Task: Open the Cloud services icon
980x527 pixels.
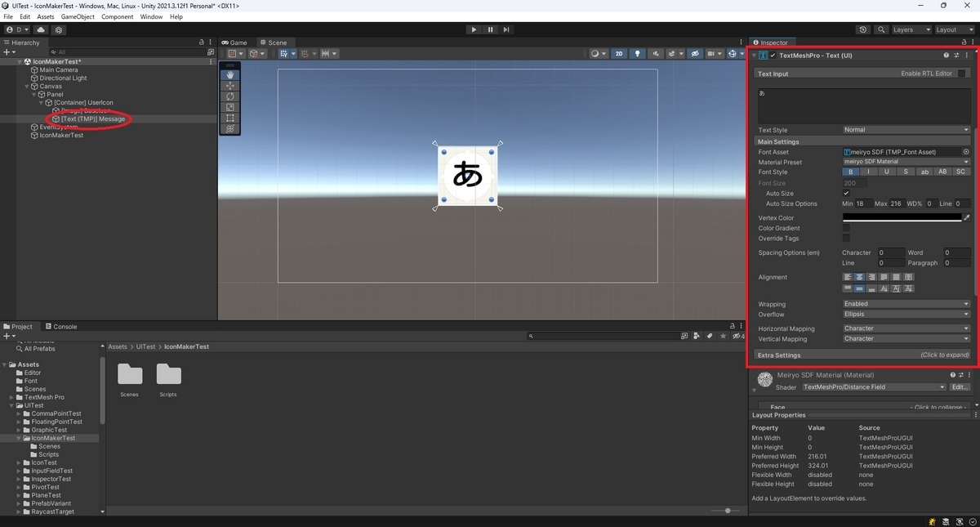Action: [41, 29]
